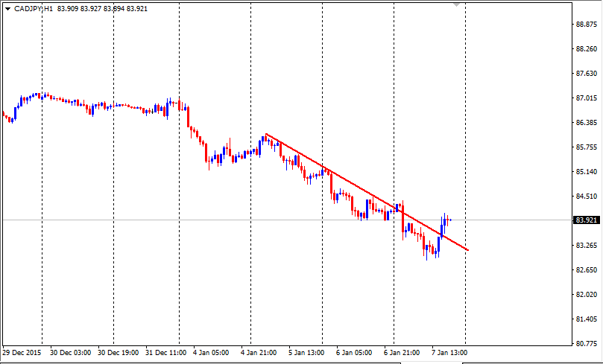This screenshot has height=364, width=603.
Task: Click the 86.385 price axis label
Action: (587, 123)
